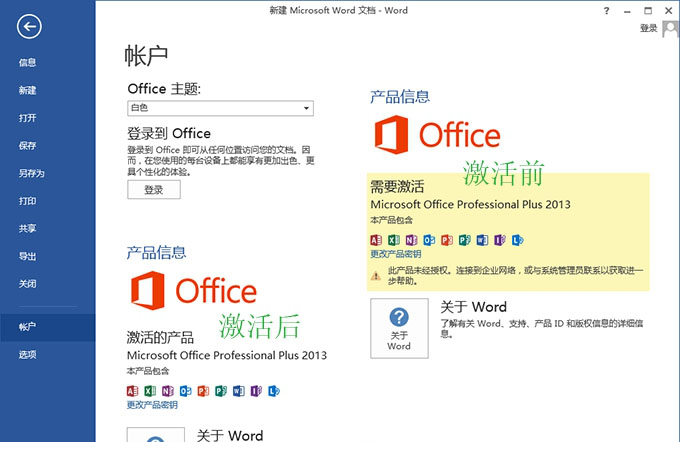Choose 打开 from the sidebar
The image size is (680, 459).
27,118
